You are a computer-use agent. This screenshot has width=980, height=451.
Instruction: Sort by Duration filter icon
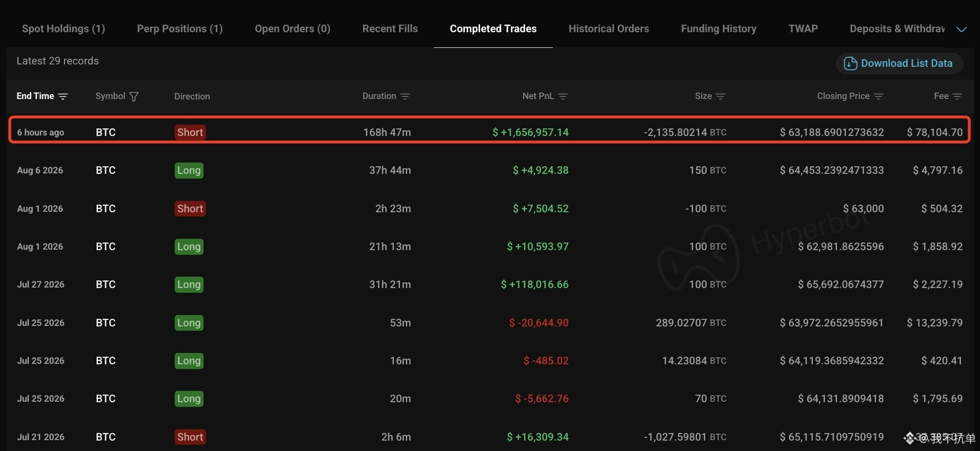click(405, 97)
